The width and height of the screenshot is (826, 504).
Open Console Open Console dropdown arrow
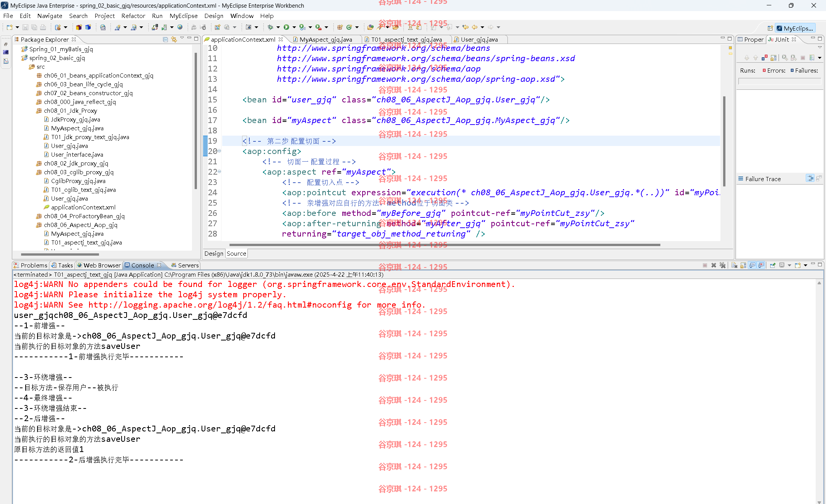[805, 265]
